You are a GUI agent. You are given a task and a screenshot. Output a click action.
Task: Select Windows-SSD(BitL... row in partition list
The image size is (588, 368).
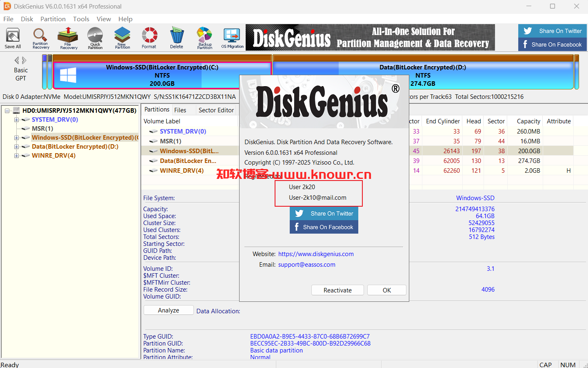pos(189,151)
